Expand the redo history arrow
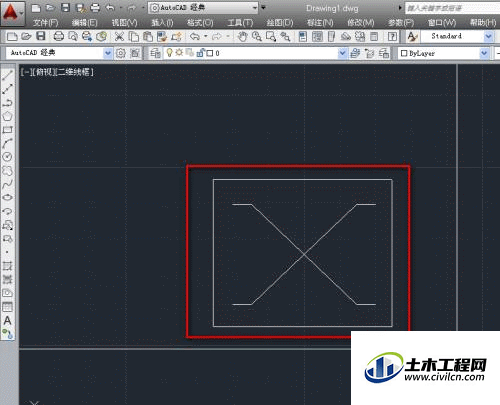Viewport: 500px width, 405px height. tap(228, 36)
